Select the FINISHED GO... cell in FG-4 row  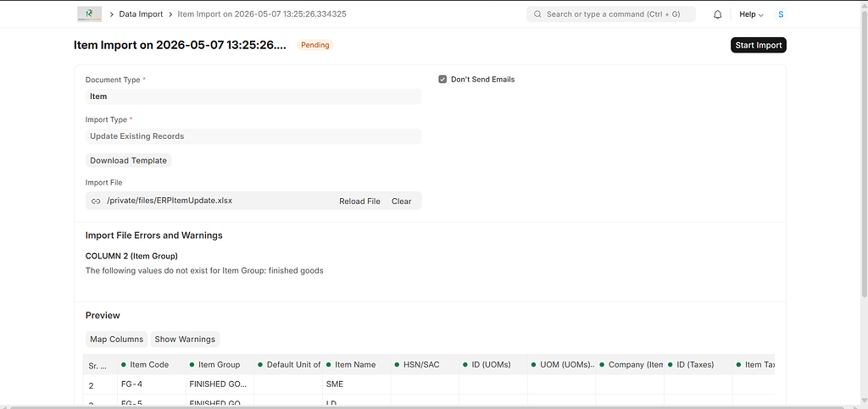[x=220, y=384]
